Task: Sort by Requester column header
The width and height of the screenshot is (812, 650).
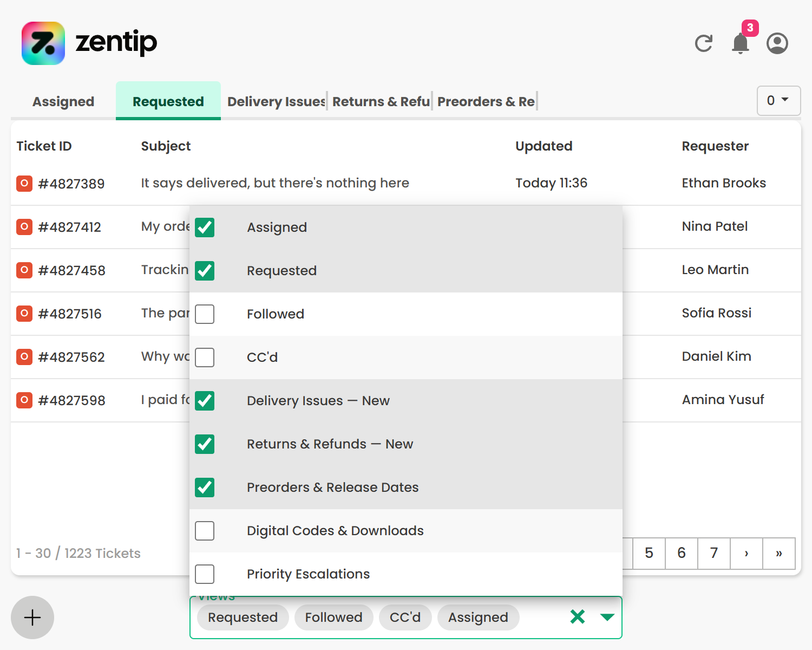Action: click(x=715, y=146)
